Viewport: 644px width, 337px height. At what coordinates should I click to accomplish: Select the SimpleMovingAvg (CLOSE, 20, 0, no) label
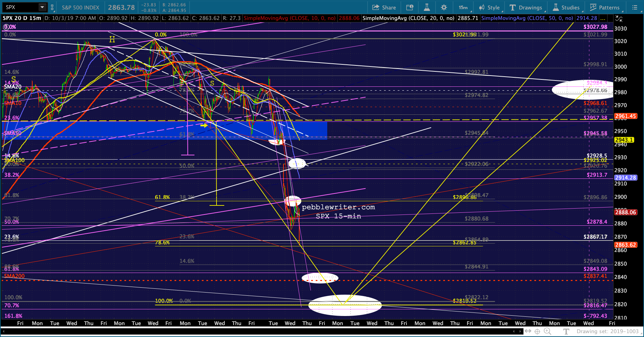pos(409,18)
